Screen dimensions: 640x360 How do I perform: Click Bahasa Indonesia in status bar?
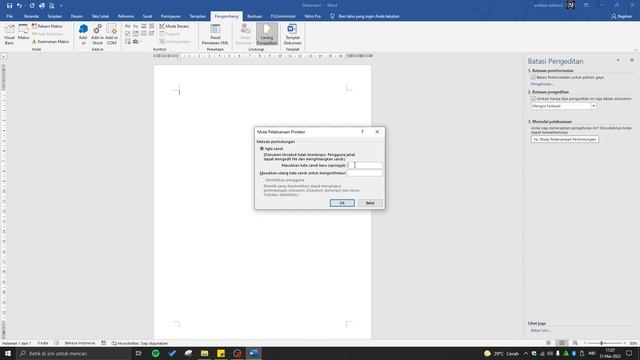click(80, 343)
